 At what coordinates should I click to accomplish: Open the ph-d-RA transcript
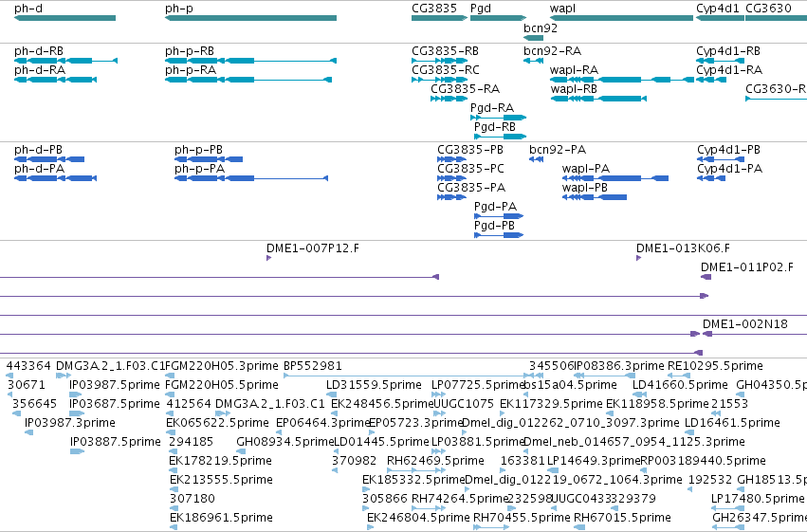(56, 80)
